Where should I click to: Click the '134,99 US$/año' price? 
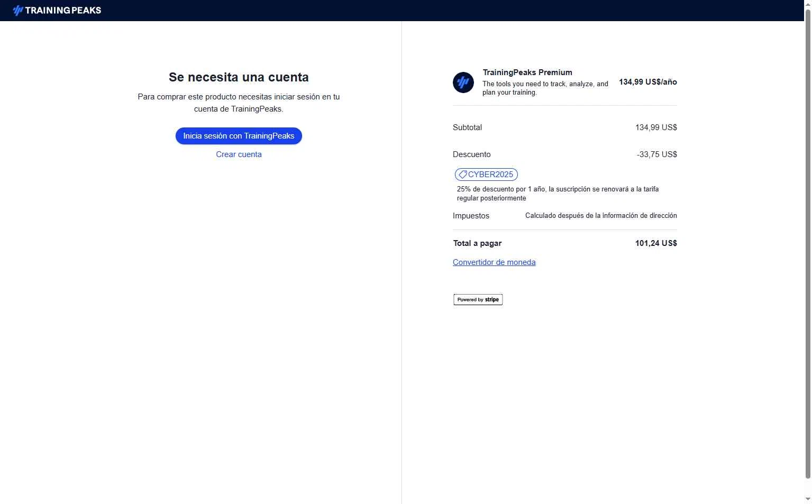[x=648, y=82]
